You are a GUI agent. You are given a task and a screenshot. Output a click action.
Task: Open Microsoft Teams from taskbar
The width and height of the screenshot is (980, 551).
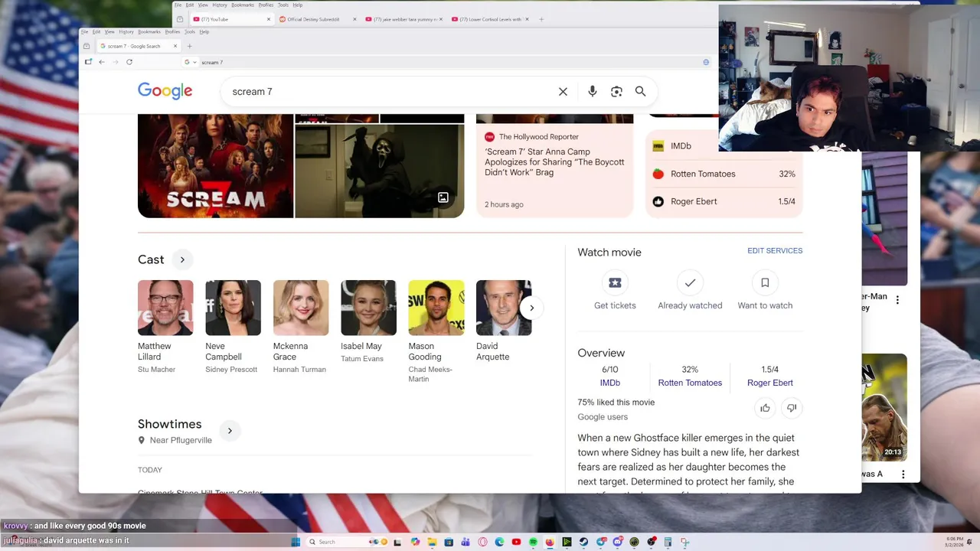465,542
